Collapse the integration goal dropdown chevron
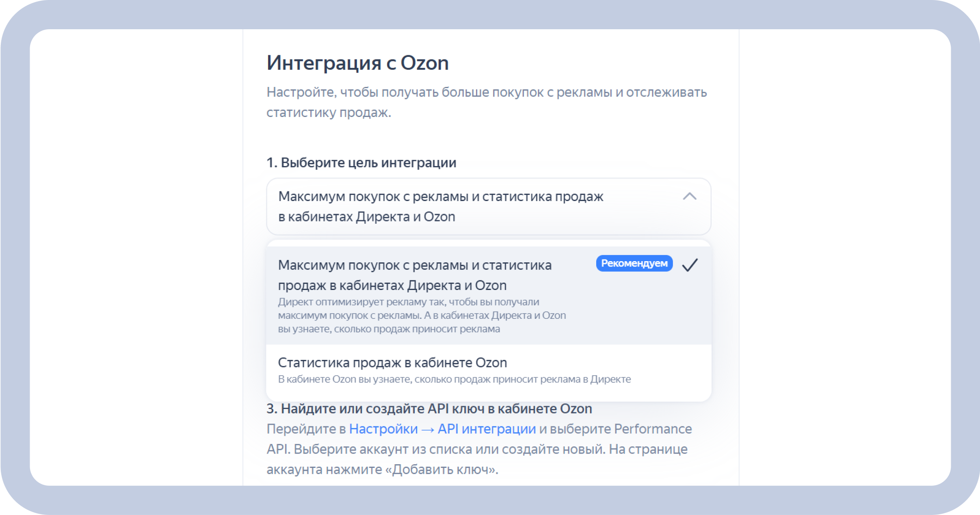 pos(690,197)
